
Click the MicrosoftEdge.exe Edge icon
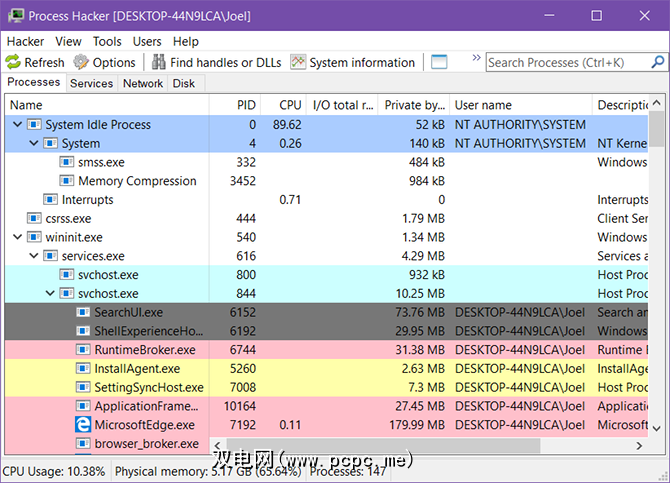83,424
